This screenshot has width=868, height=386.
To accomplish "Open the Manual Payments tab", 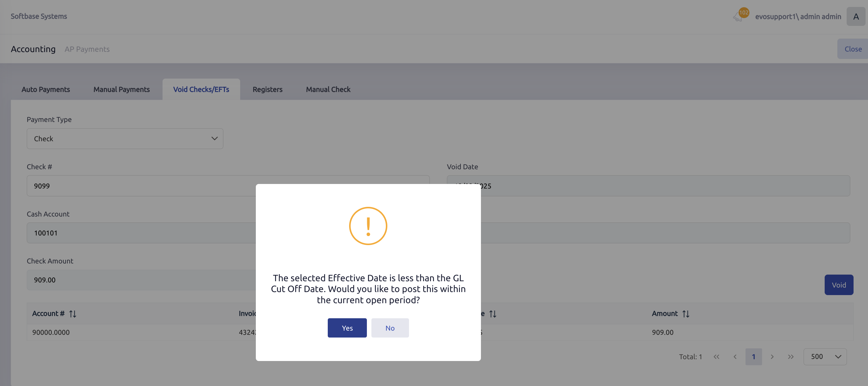I will tap(121, 89).
